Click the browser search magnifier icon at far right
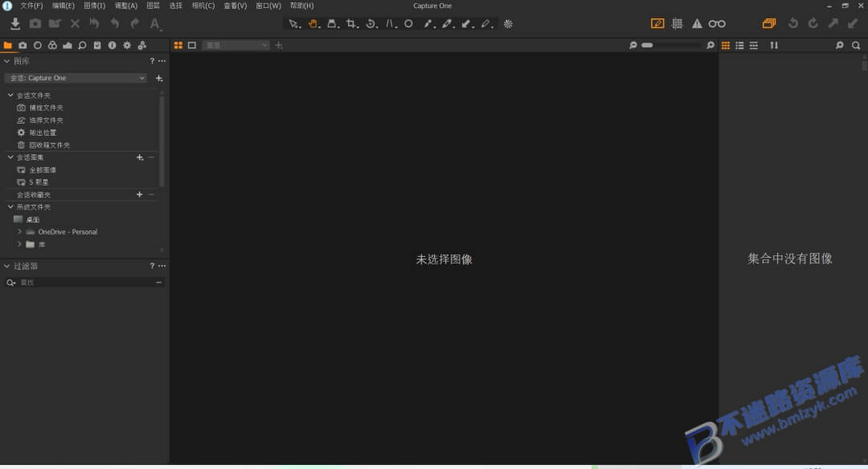Image resolution: width=868 pixels, height=469 pixels. (856, 45)
